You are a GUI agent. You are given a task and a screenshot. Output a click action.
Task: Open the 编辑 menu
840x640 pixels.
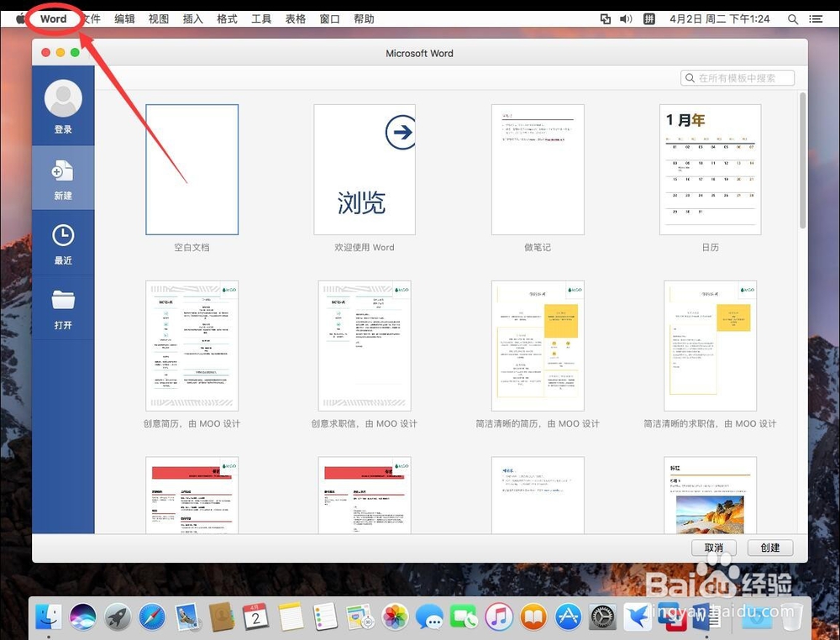click(x=124, y=18)
